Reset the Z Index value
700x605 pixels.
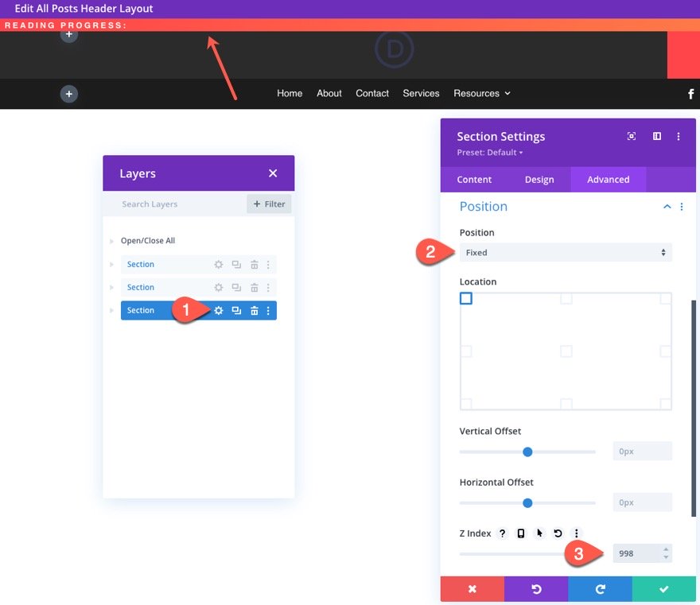[x=558, y=533]
